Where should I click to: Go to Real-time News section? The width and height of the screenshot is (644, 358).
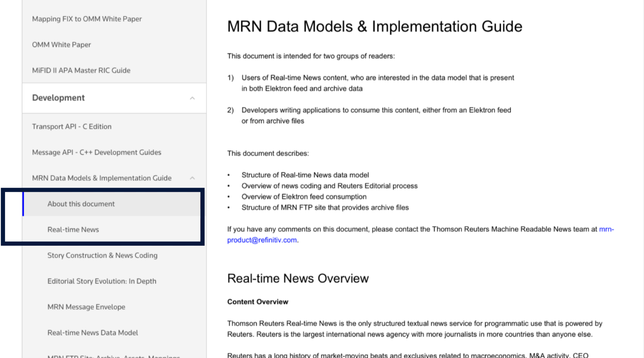73,230
